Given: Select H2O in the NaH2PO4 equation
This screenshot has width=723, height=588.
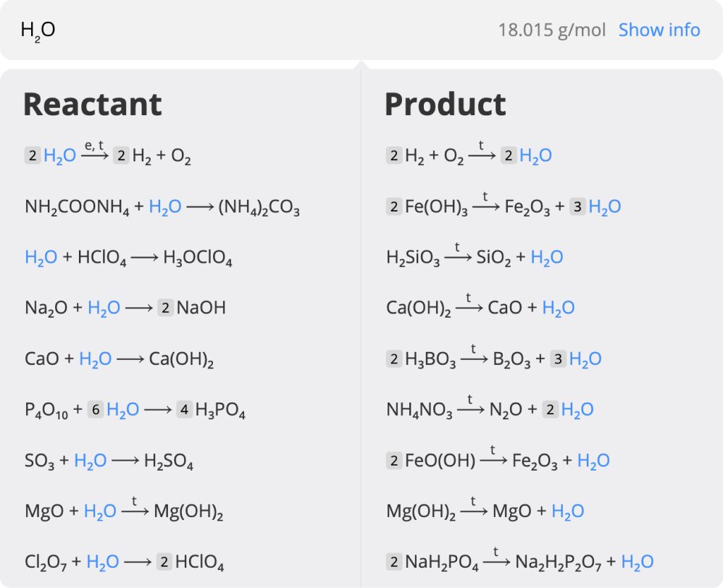Looking at the screenshot, I should [637, 561].
